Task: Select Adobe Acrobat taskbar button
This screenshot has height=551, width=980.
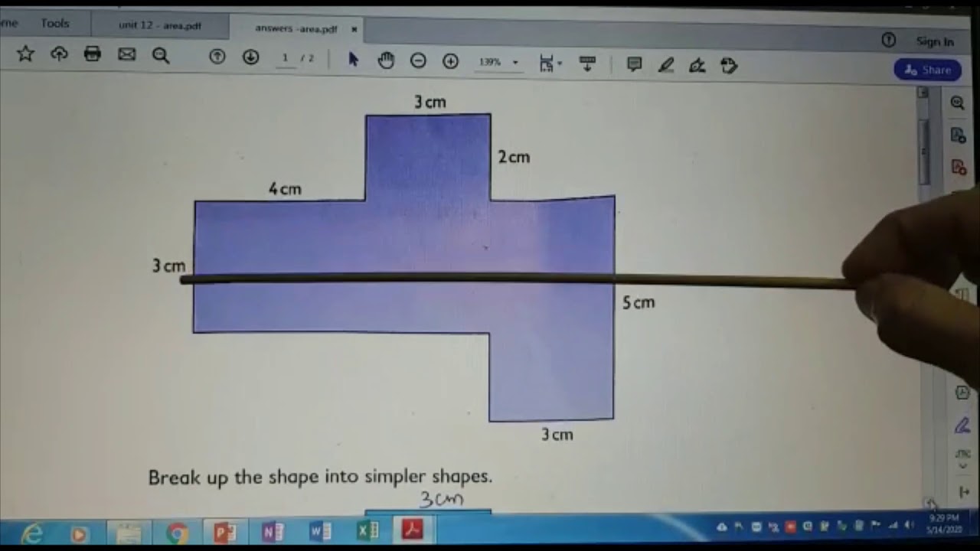Action: 413,530
